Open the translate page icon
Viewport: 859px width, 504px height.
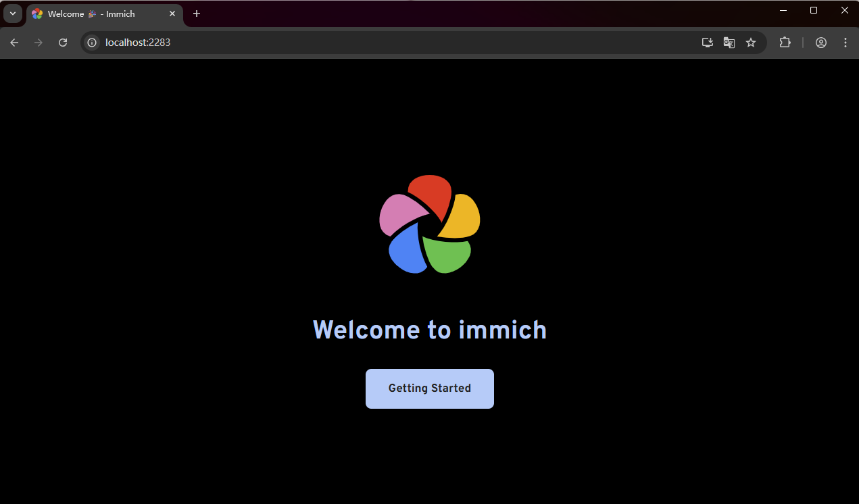729,43
